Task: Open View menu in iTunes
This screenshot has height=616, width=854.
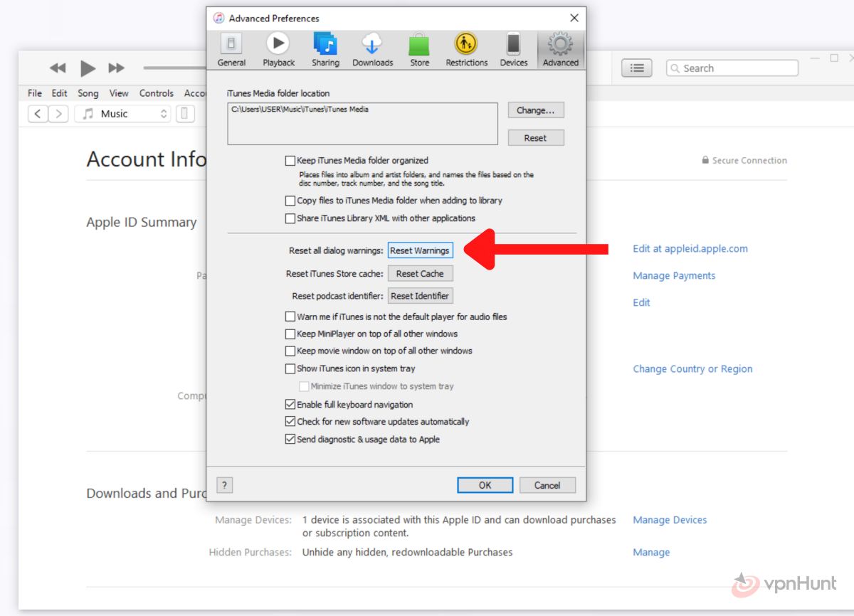Action: 119,93
